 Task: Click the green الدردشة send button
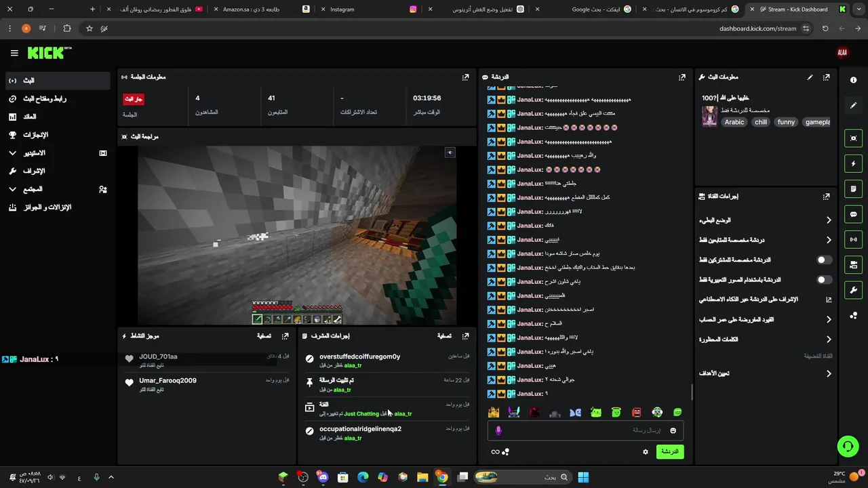pos(670,451)
